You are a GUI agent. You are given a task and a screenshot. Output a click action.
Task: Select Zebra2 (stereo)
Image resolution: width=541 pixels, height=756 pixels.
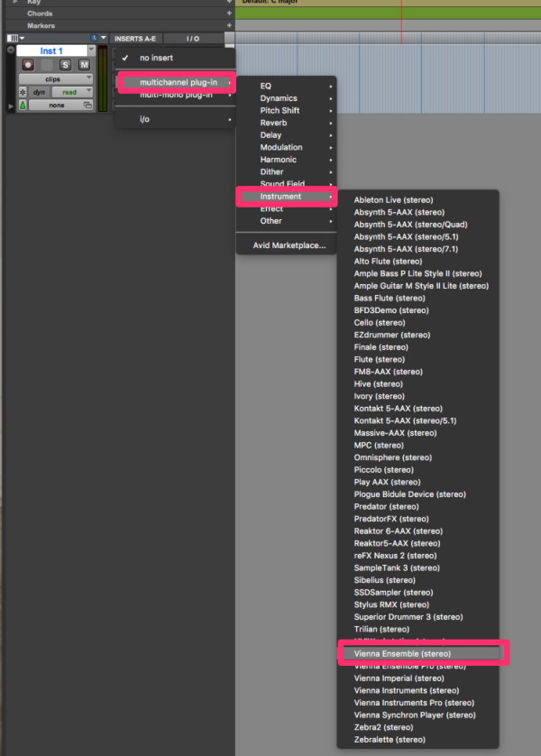pyautogui.click(x=417, y=727)
